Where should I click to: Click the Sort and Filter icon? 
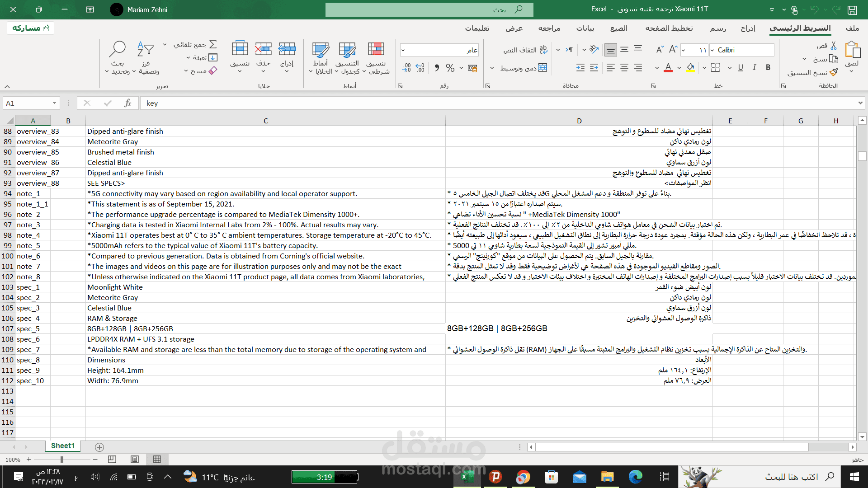tap(146, 49)
